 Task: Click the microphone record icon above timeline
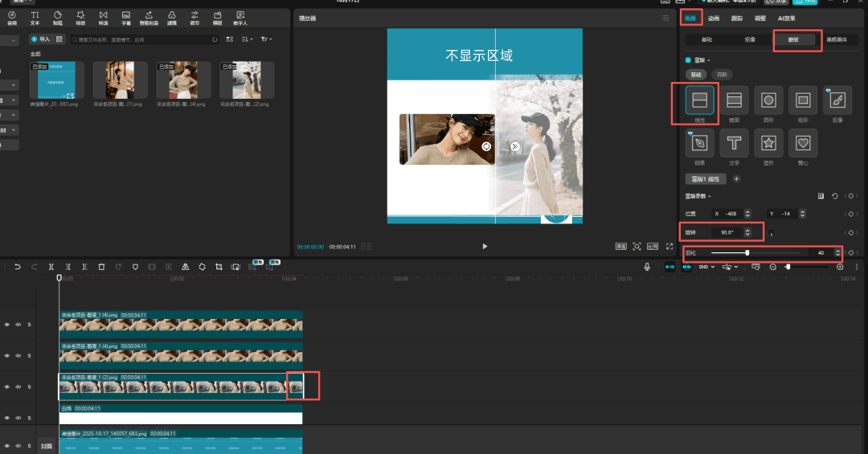pos(647,267)
